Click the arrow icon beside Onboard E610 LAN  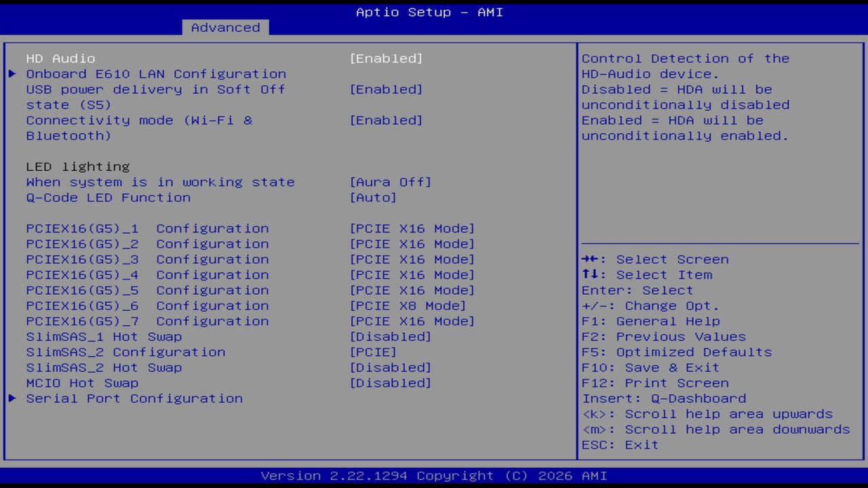click(12, 74)
